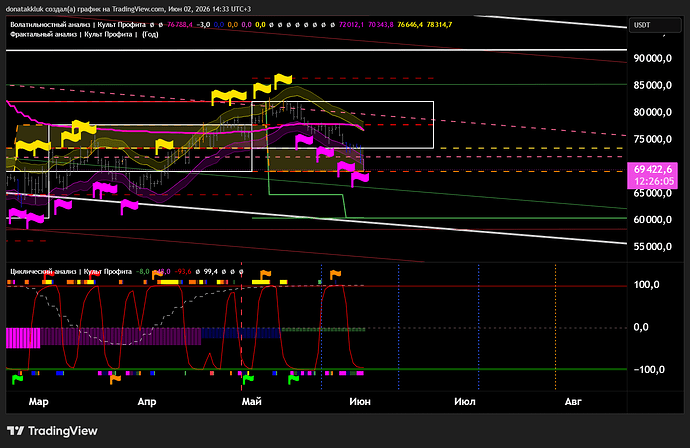Click the 75000,0 price axis label
The image size is (690, 448).
coord(653,139)
